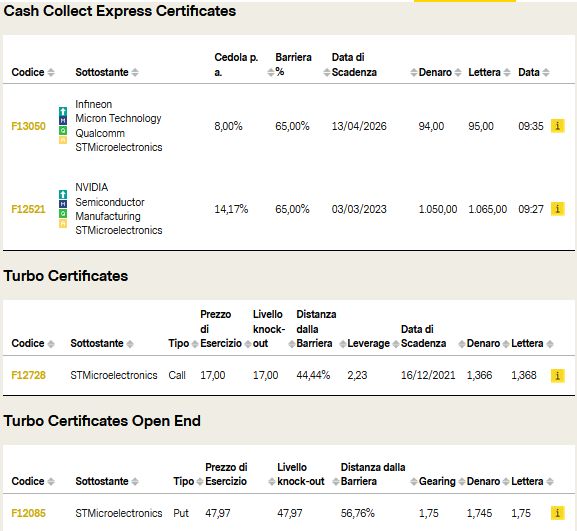Click 8,00% coupon value for F13050
This screenshot has width=577, height=531.
228,126
